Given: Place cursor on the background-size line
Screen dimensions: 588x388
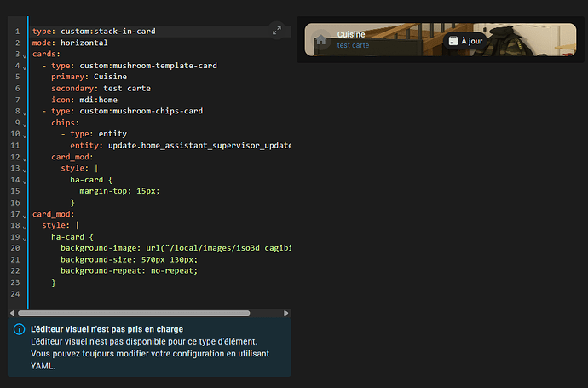Looking at the screenshot, I should coord(128,259).
